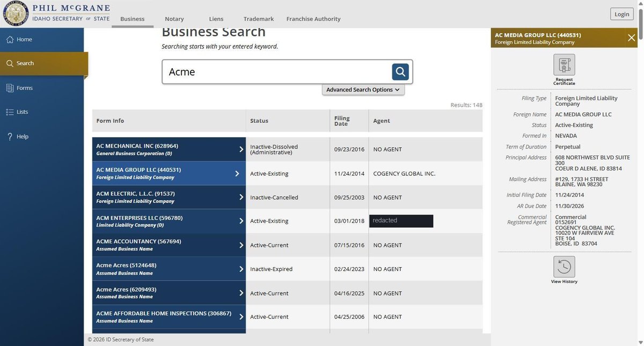
Task: Expand the AC MECHANICAL INC row chevron
Action: point(241,149)
